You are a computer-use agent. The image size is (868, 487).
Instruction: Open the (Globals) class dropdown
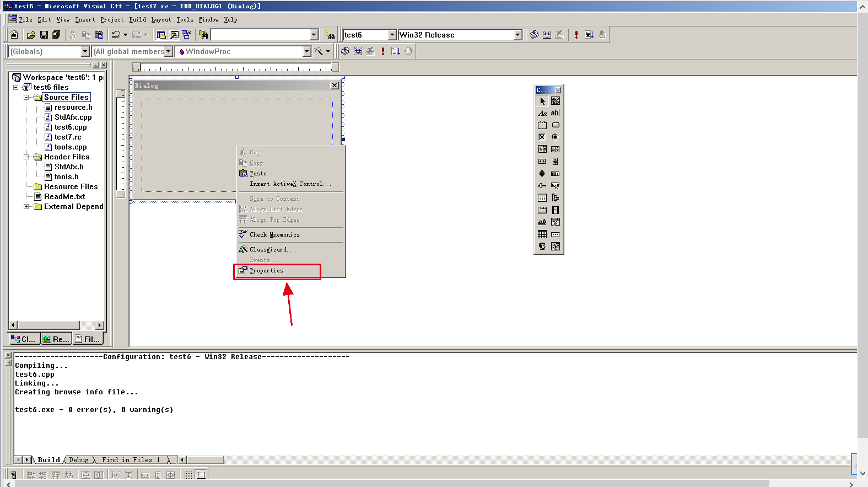point(85,51)
